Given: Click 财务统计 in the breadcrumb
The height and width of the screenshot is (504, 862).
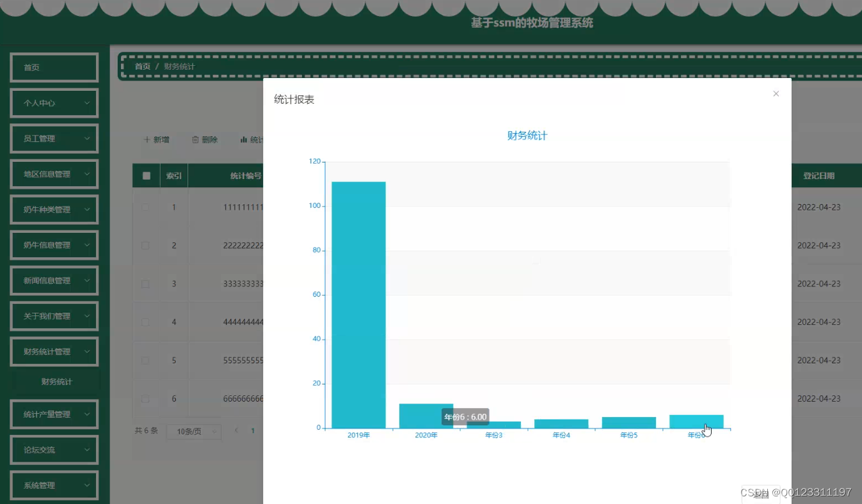Looking at the screenshot, I should point(179,67).
